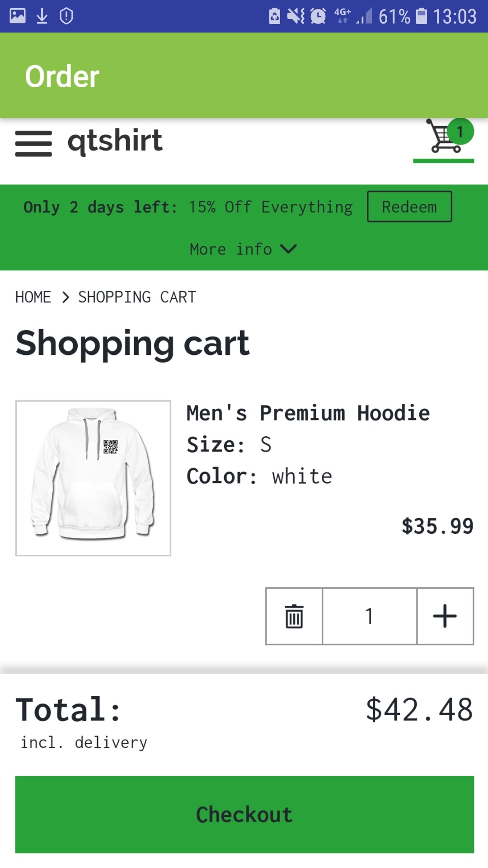The width and height of the screenshot is (488, 868).
Task: Redeem the 15% off discount
Action: [x=409, y=207]
